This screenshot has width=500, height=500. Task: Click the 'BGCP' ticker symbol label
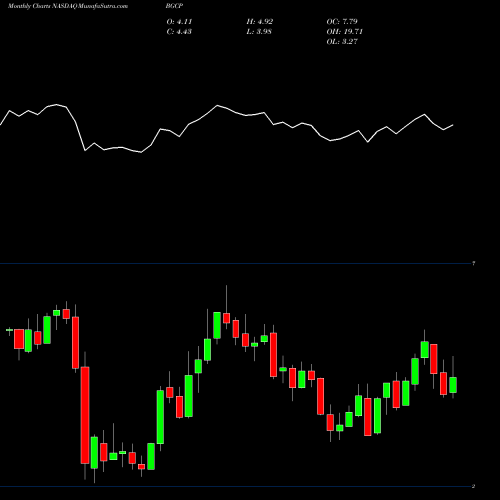point(174,6)
